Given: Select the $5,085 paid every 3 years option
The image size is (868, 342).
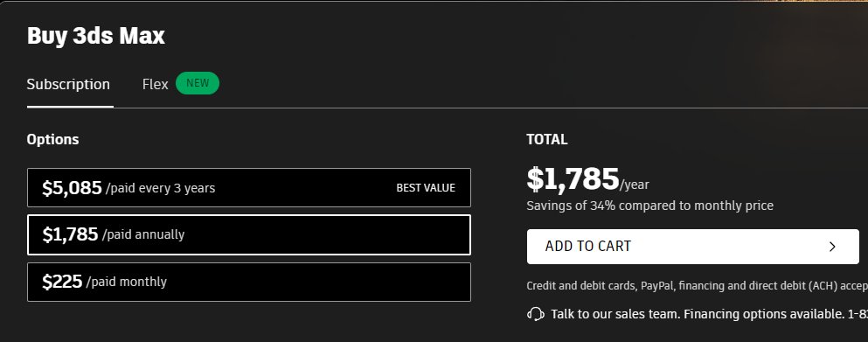Looking at the screenshot, I should point(249,188).
